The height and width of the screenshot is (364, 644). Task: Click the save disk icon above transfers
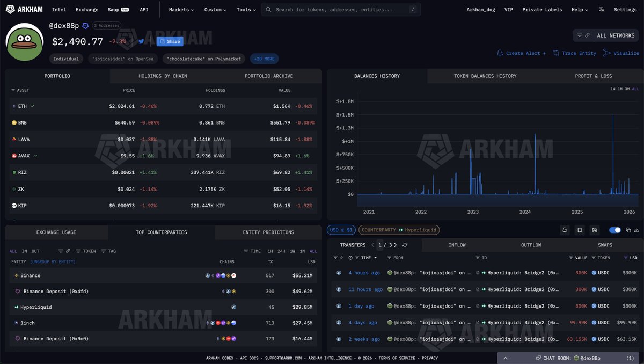(595, 230)
